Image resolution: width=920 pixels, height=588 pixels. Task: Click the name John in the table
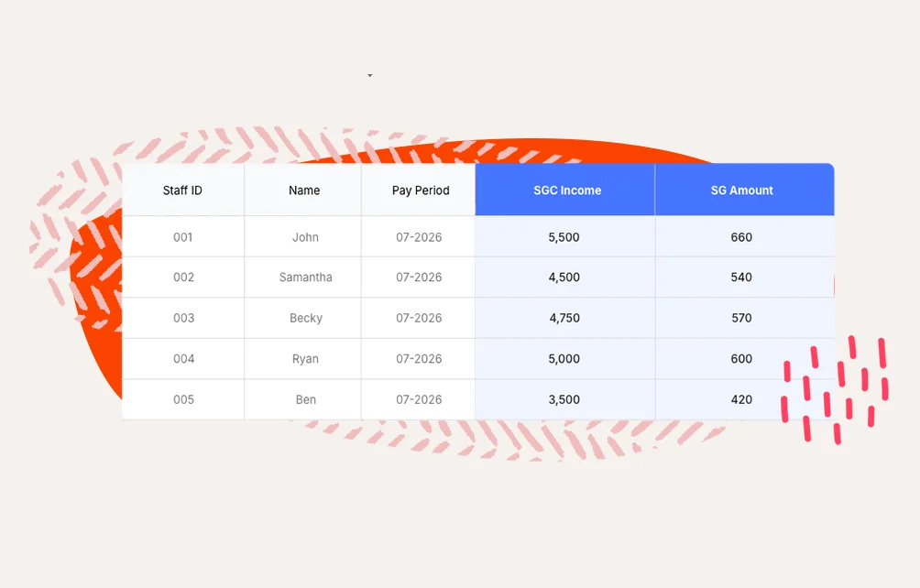305,237
